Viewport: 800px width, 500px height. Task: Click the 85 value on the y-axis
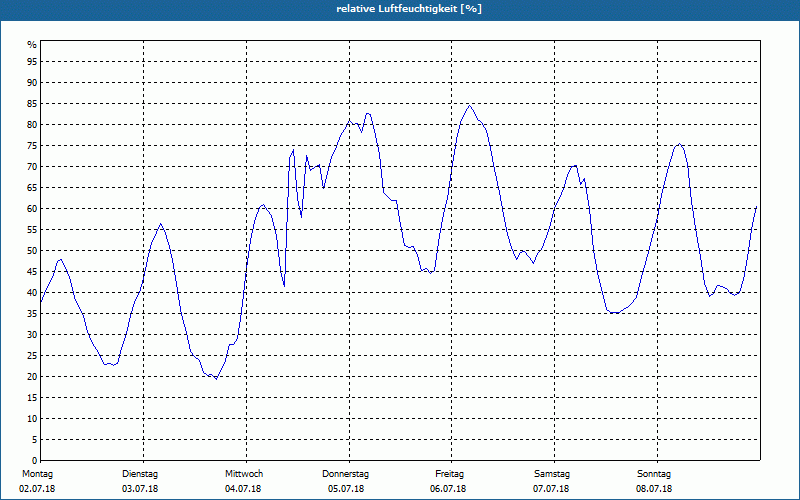32,104
